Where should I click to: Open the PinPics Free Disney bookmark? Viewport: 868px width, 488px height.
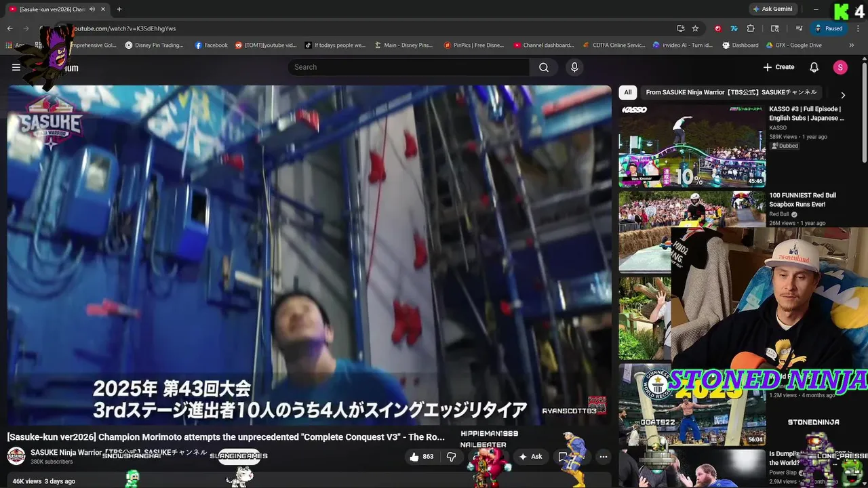point(474,45)
